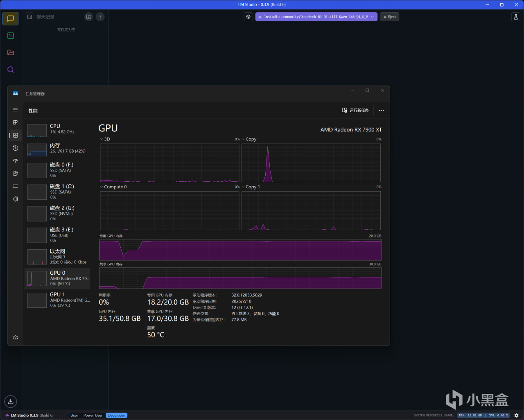
Task: Close the Task Manager window
Action: (x=382, y=90)
